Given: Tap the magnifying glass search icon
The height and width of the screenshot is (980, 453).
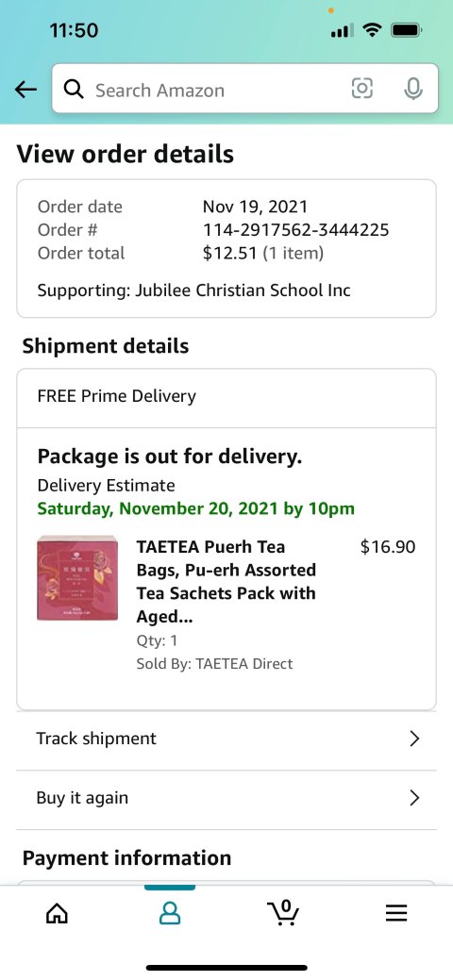Looking at the screenshot, I should [74, 90].
